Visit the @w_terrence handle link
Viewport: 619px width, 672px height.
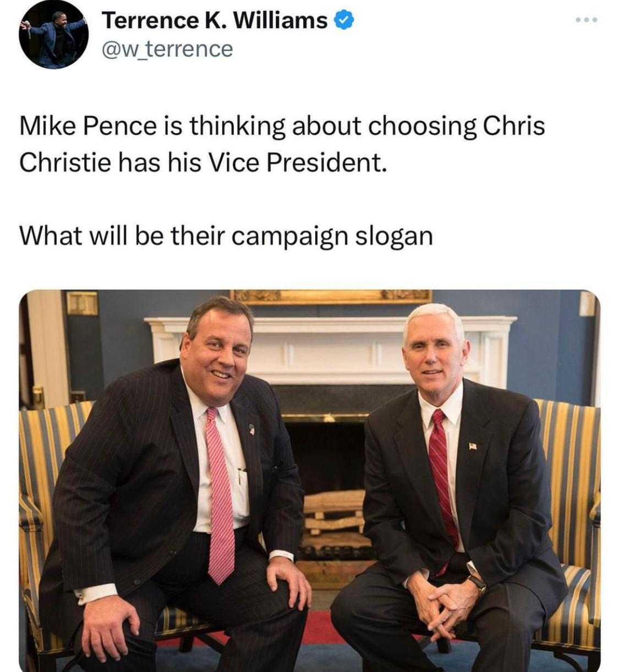coord(167,49)
